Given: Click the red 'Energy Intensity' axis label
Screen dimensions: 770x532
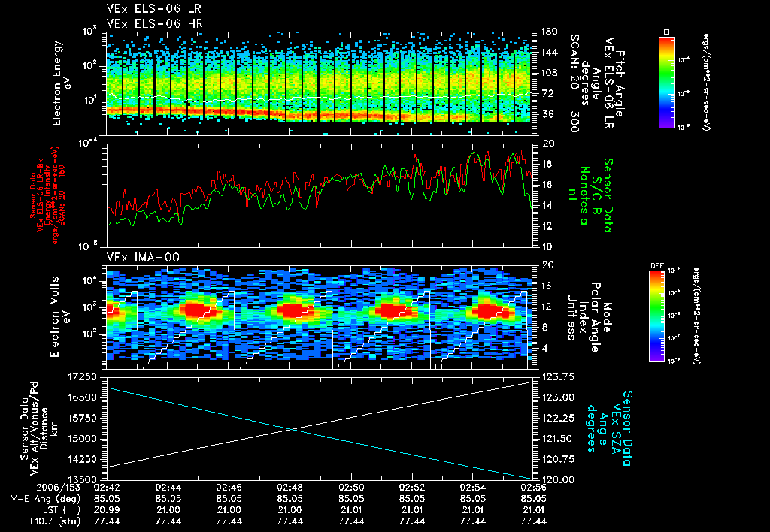Looking at the screenshot, I should click(x=48, y=195).
